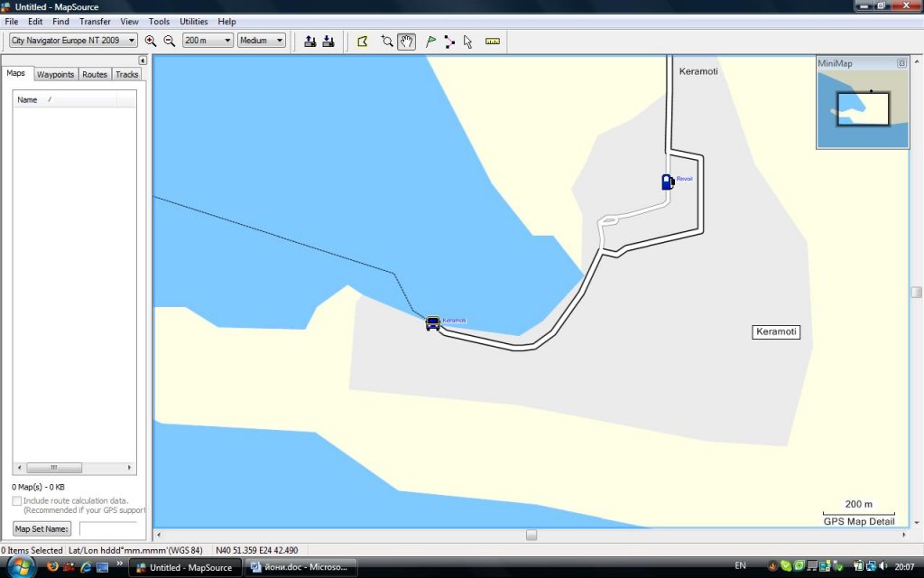
Task: Click the map vertical scrollbar thumb
Action: click(x=917, y=292)
